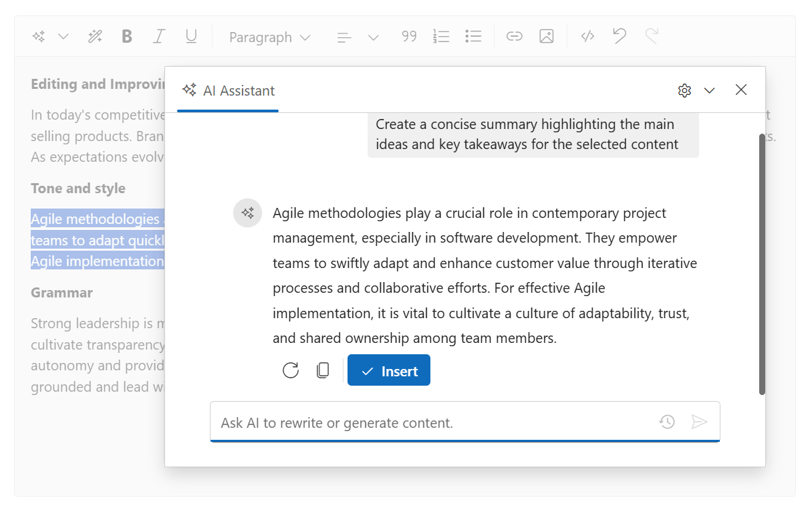Click the AI dialog vertical scrollbar

click(x=762, y=264)
